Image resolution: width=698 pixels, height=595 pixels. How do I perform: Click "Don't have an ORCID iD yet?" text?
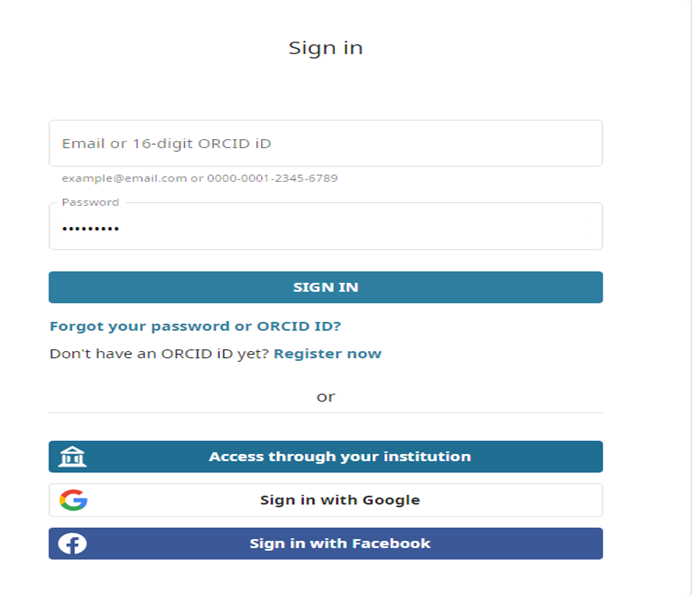(x=159, y=354)
